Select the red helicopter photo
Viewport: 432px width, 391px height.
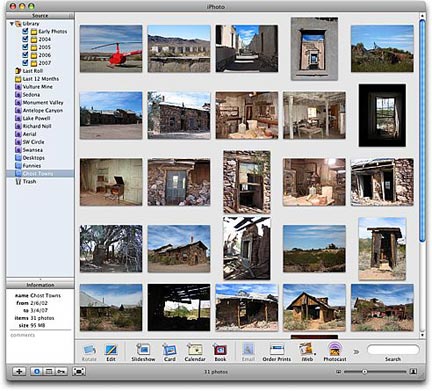(x=111, y=49)
